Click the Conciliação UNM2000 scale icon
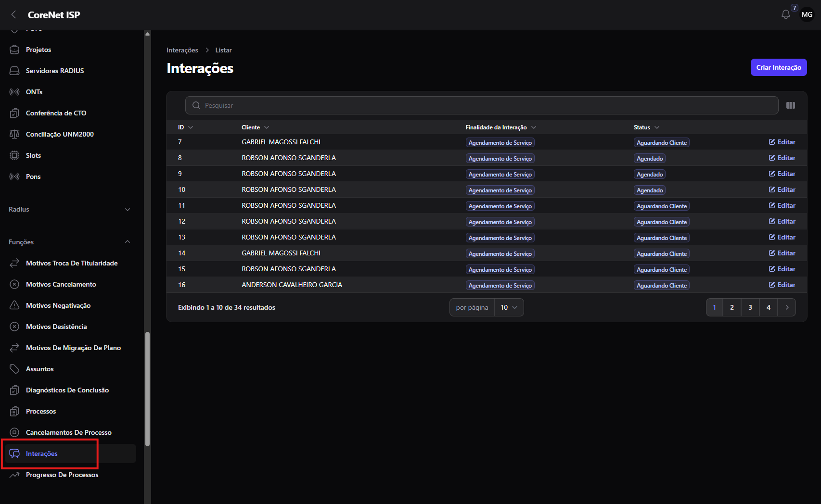This screenshot has height=504, width=821. [14, 134]
